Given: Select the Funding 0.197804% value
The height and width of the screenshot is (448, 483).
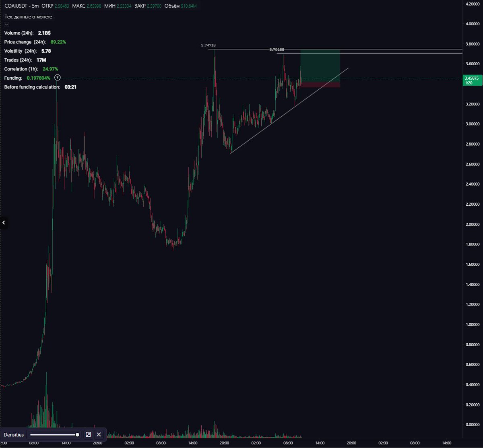Looking at the screenshot, I should [39, 78].
